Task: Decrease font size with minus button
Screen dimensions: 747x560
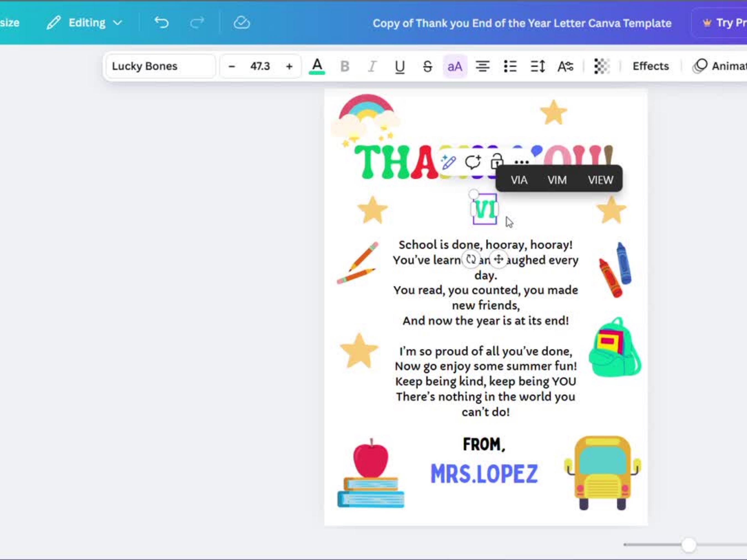Action: pyautogui.click(x=232, y=66)
